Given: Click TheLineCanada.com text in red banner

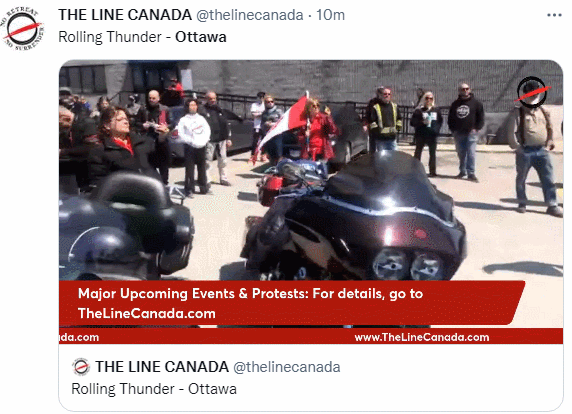Looking at the screenshot, I should pos(147,313).
